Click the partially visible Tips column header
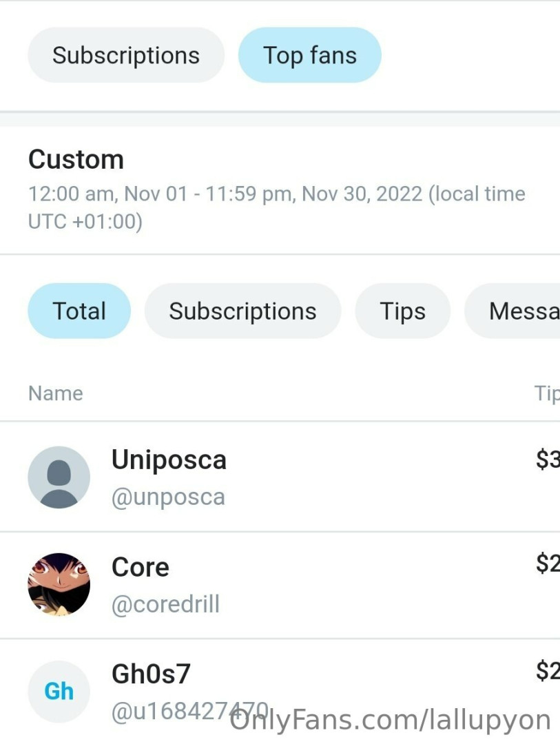This screenshot has height=744, width=560. tap(547, 393)
